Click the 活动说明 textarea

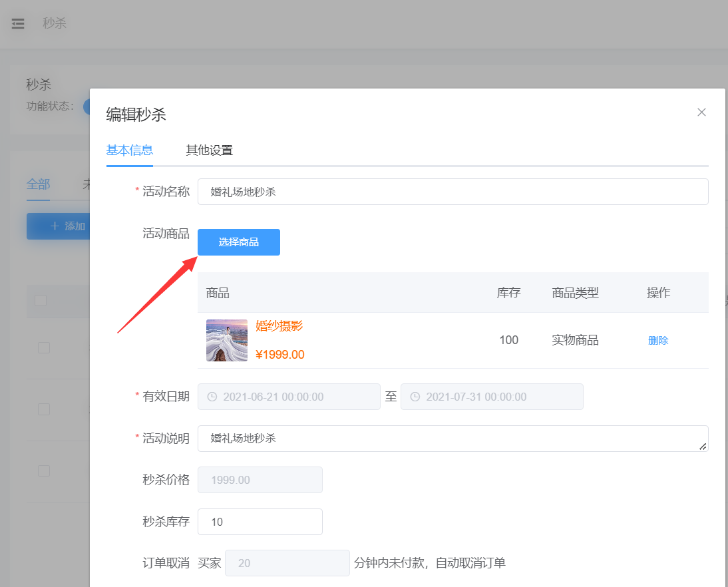click(x=453, y=439)
